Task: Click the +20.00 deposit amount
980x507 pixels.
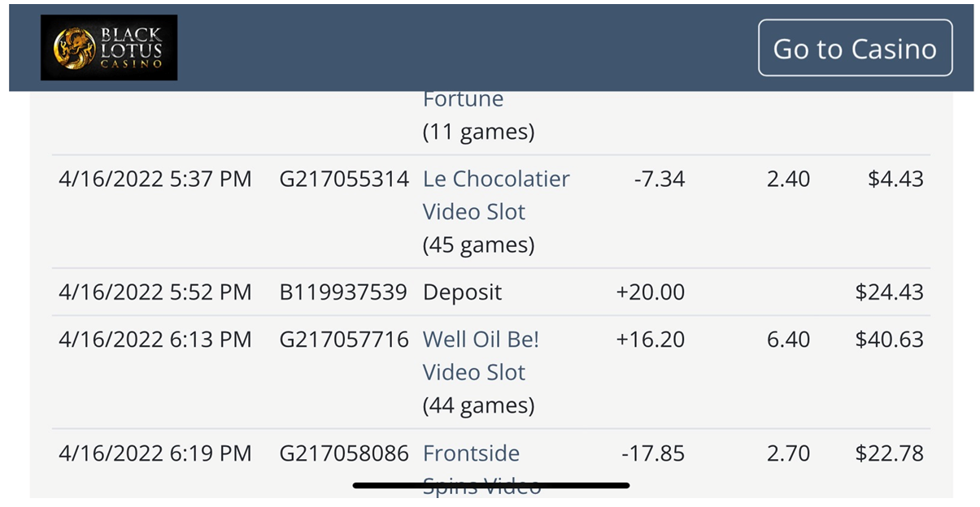Action: 651,292
